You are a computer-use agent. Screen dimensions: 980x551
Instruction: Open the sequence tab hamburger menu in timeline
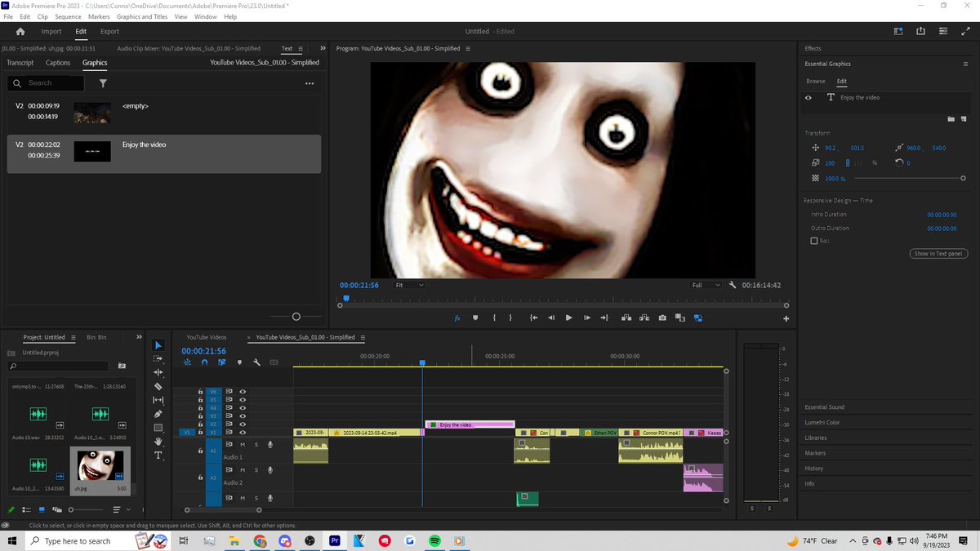[x=363, y=337]
